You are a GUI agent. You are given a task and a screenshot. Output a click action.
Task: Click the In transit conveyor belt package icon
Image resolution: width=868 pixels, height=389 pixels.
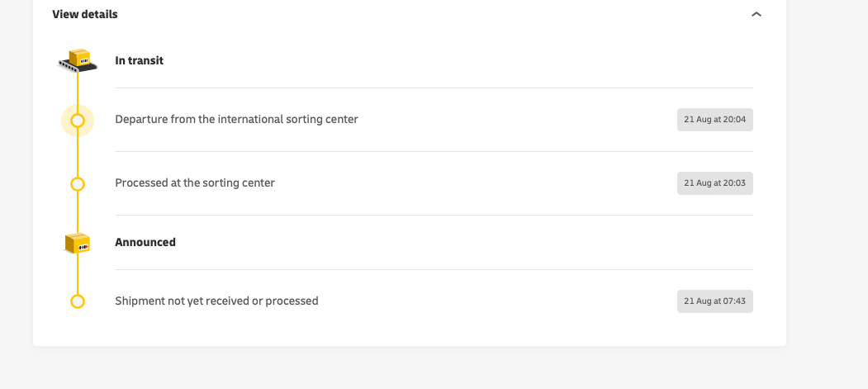click(x=78, y=60)
